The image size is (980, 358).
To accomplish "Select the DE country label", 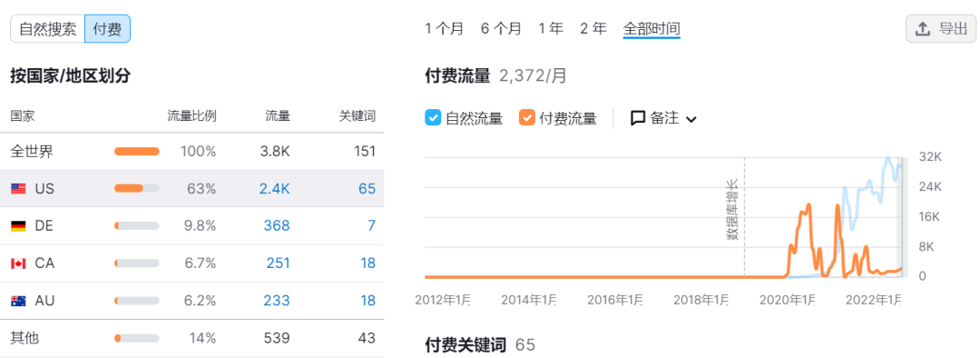I will tap(44, 226).
